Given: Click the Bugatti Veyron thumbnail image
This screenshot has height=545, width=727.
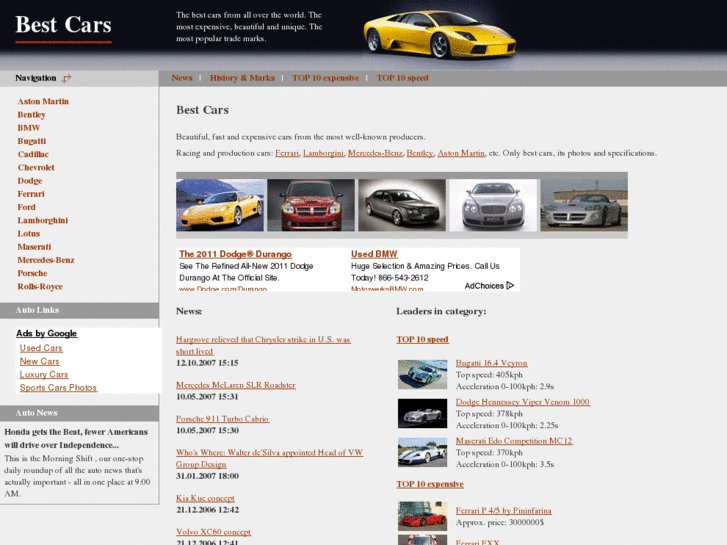Looking at the screenshot, I should [x=422, y=374].
